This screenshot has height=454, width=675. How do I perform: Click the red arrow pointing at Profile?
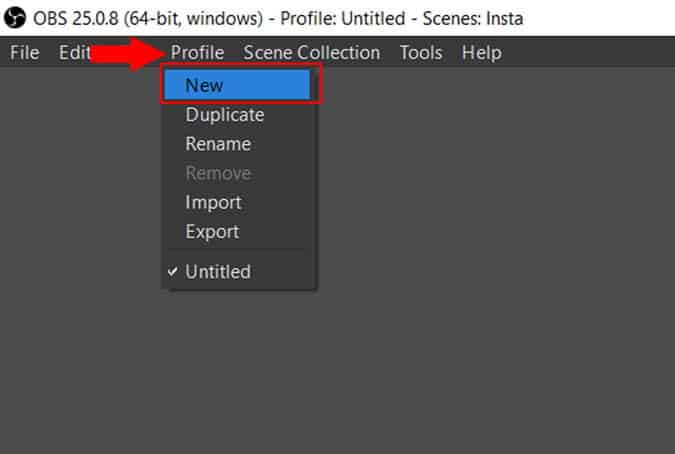coord(128,54)
